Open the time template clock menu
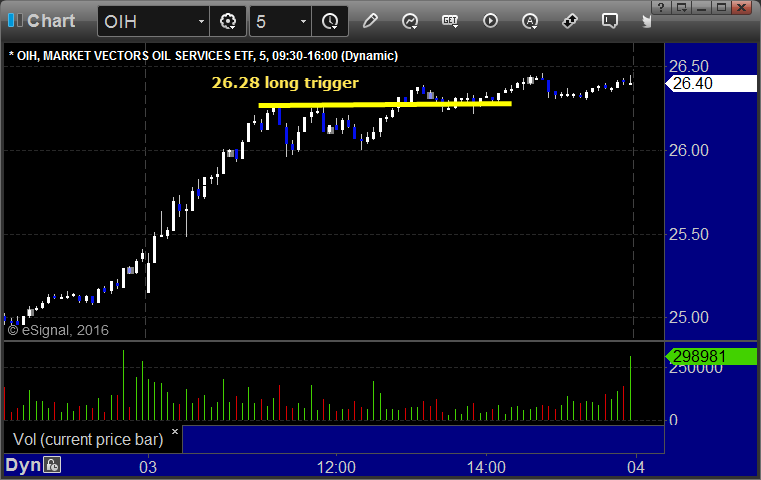Viewport: 761px width, 480px height. (x=330, y=21)
